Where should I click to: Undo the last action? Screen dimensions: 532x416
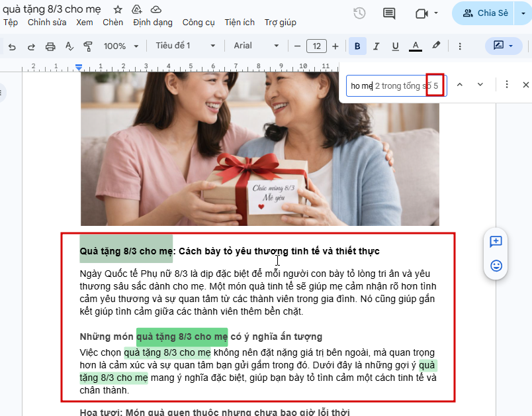[x=12, y=46]
